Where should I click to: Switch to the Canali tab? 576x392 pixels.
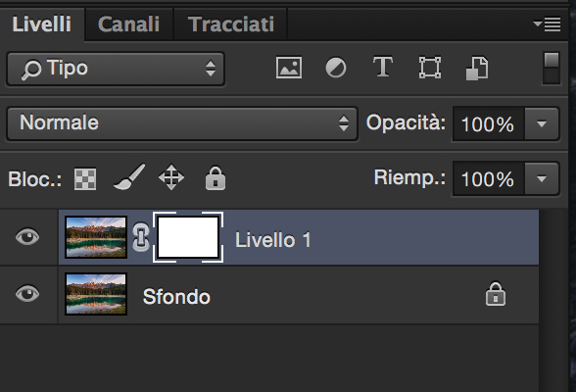[128, 24]
